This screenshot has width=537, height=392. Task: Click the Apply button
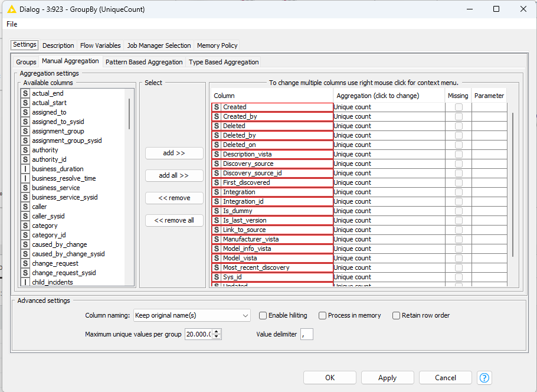[x=387, y=378]
